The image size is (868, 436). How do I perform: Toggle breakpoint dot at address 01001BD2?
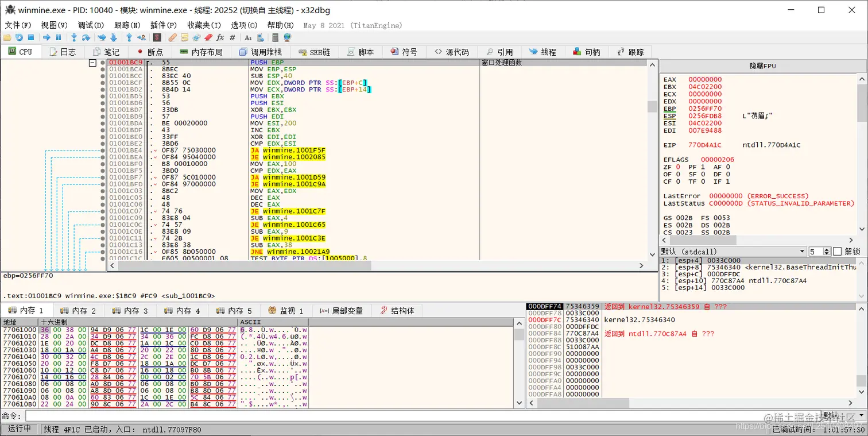102,90
